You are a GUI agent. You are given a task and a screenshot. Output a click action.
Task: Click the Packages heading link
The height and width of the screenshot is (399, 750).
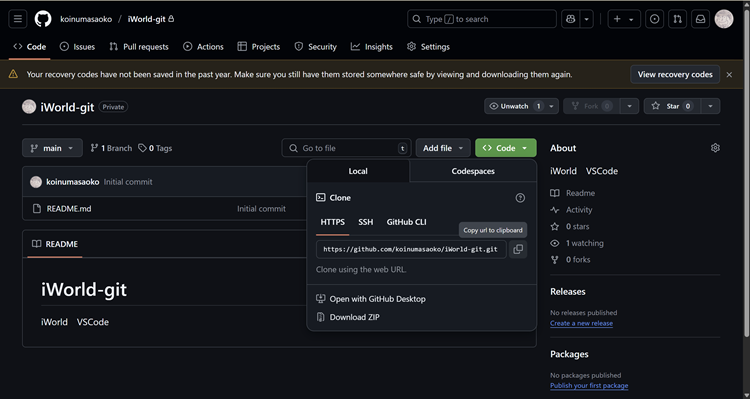[x=569, y=354]
